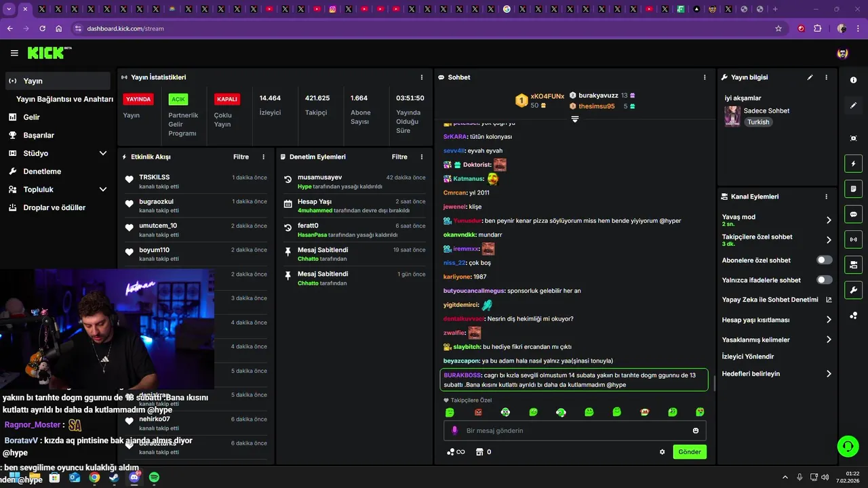Viewport: 868px width, 488px height.
Task: Open Yayın İstatistikleri three-dot menu
Action: [422, 77]
